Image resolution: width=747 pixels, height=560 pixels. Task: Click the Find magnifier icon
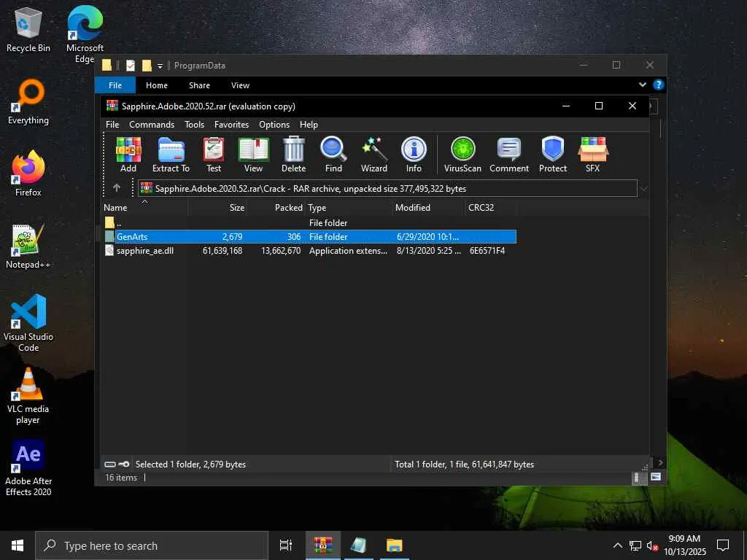pos(333,155)
